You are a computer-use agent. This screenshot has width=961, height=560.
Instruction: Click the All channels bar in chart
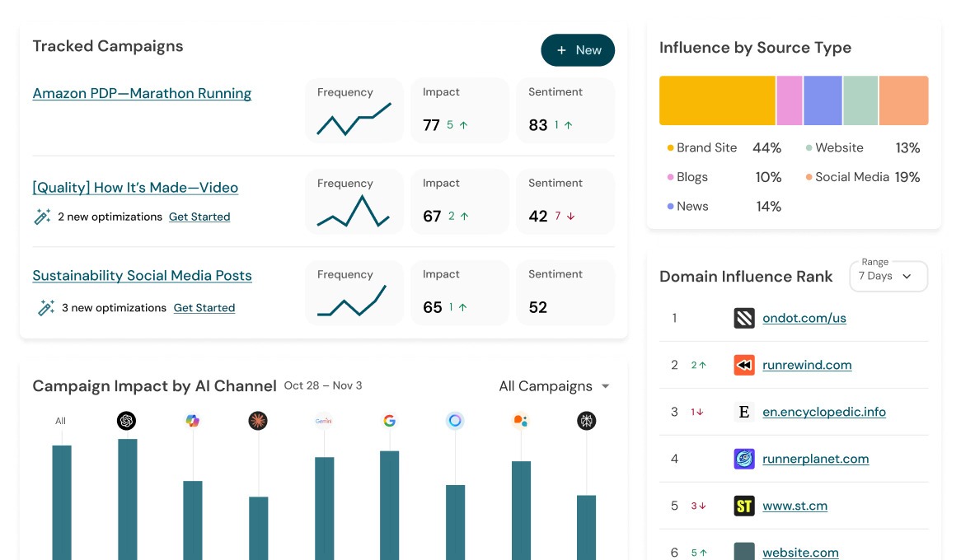(62, 502)
